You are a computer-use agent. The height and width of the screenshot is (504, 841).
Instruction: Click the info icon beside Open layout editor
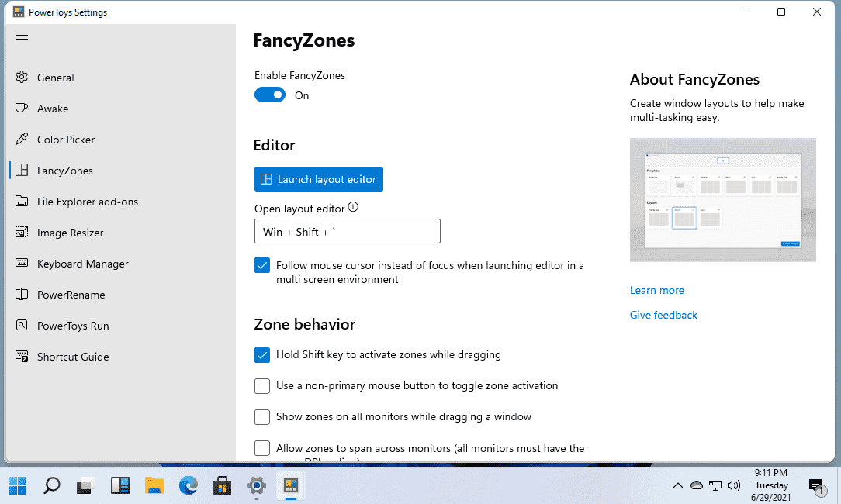(x=353, y=207)
